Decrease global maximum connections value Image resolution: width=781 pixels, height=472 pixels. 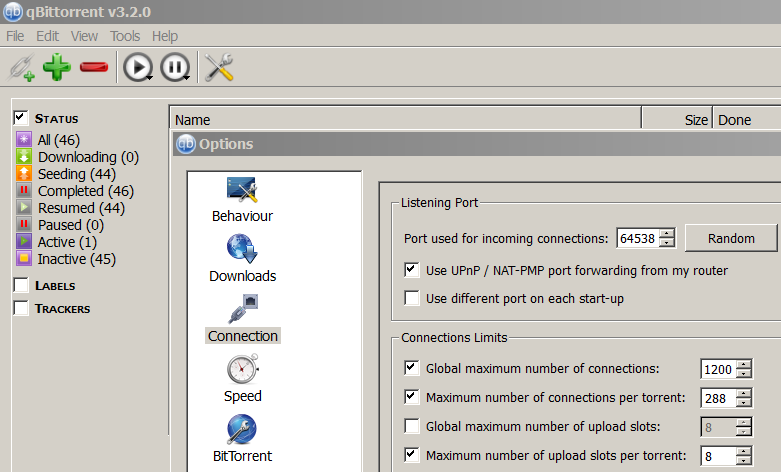point(744,374)
